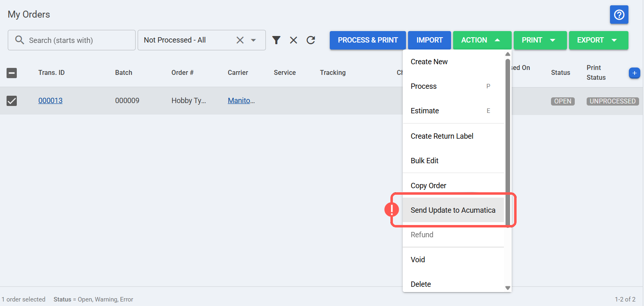Open the PRINT dropdown

(x=540, y=40)
